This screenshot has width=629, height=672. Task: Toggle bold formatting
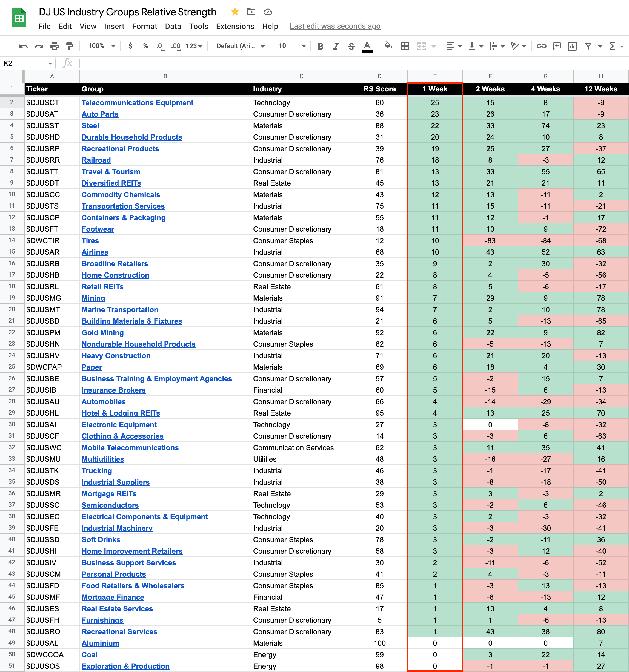coord(320,46)
